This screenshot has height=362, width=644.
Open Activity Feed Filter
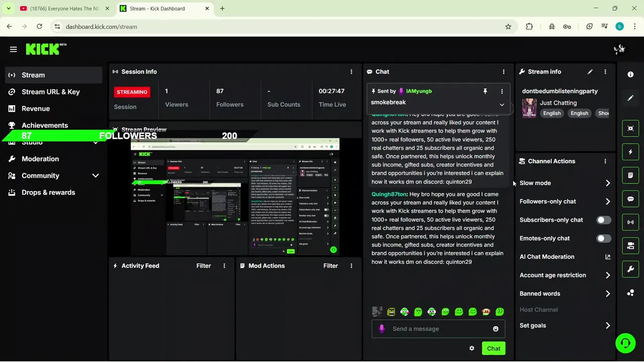204,266
